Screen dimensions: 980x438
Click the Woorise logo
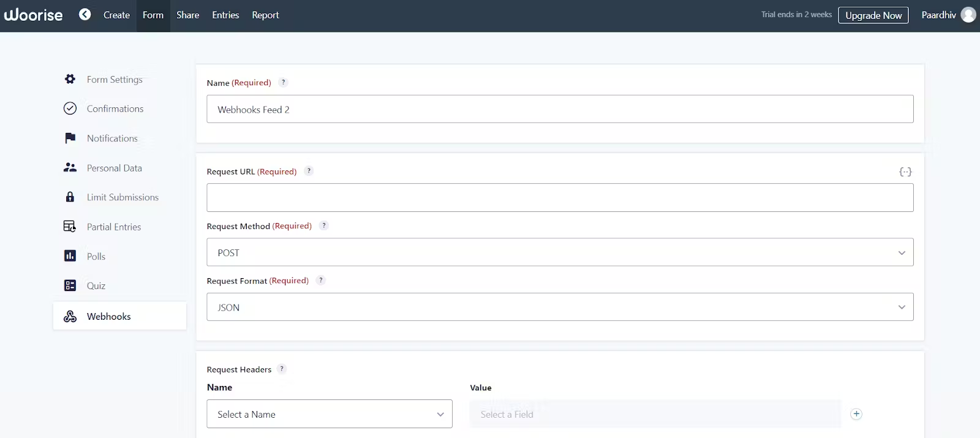pos(33,15)
